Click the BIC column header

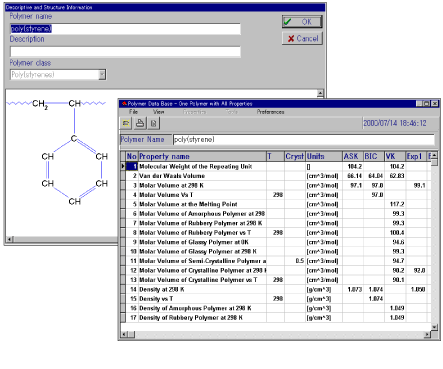[x=374, y=156]
